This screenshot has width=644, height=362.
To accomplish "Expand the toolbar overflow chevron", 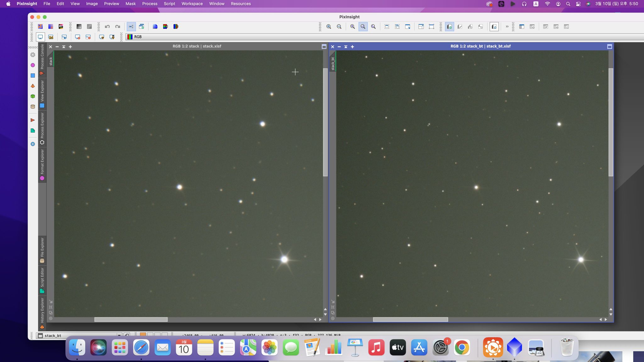I will 507,27.
